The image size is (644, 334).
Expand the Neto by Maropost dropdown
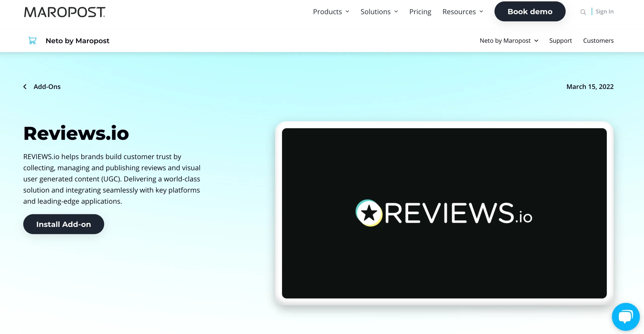[509, 40]
